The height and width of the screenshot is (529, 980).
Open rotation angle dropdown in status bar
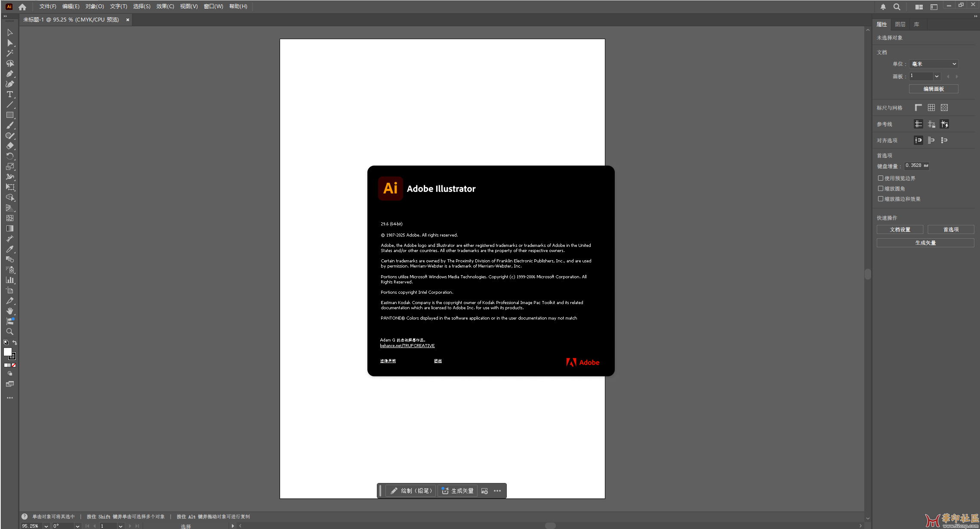click(77, 526)
